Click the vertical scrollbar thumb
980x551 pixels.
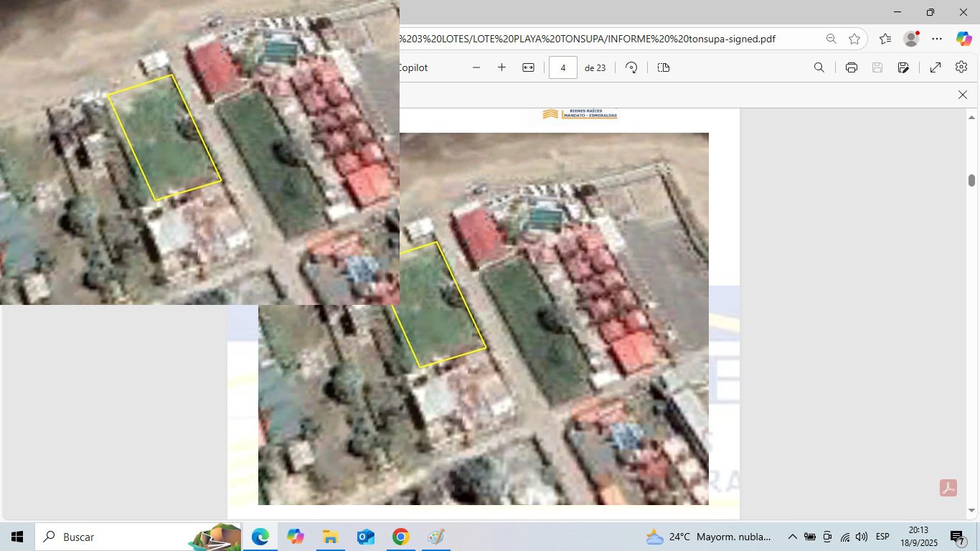pos(971,180)
